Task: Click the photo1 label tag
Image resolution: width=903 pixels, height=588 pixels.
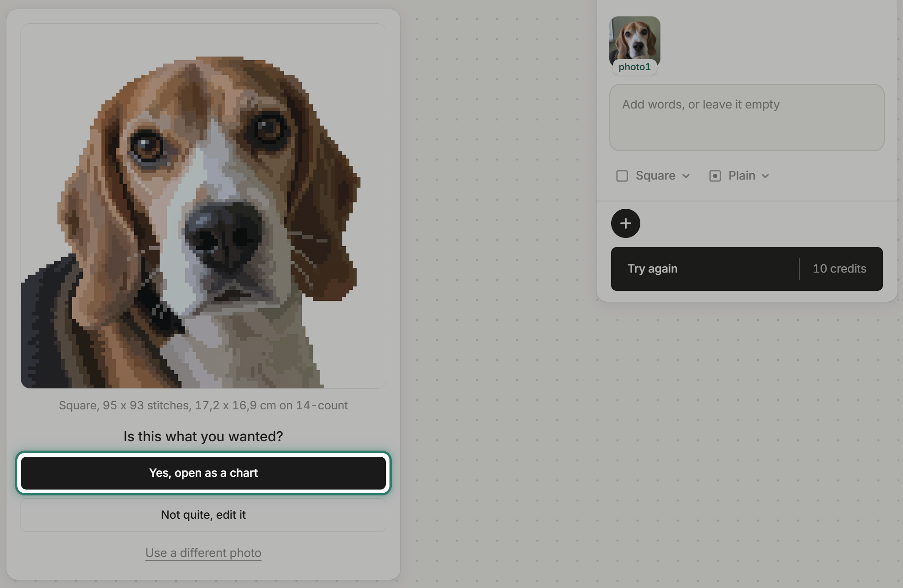Action: (x=634, y=67)
